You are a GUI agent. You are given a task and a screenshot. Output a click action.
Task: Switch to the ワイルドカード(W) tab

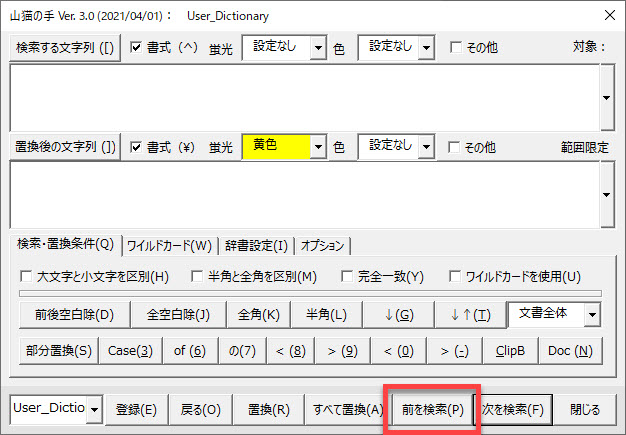click(x=169, y=246)
